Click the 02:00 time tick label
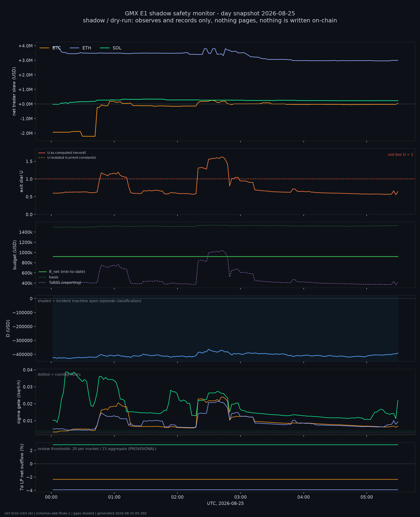The image size is (420, 517). point(177,497)
